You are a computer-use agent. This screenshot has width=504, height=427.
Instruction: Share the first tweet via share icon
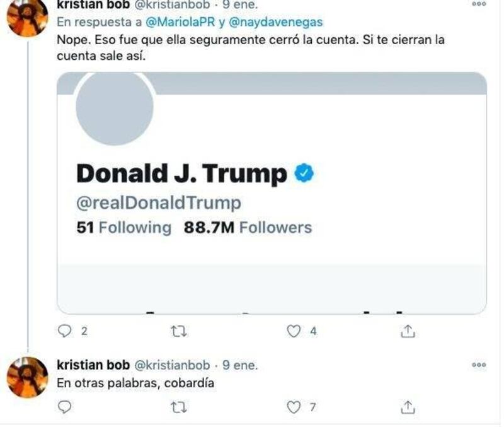(408, 330)
